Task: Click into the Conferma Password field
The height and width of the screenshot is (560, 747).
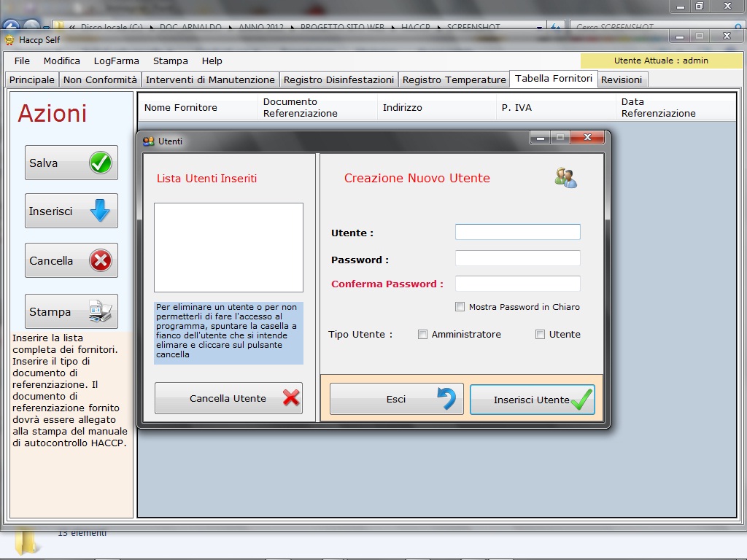Action: pyautogui.click(x=517, y=284)
